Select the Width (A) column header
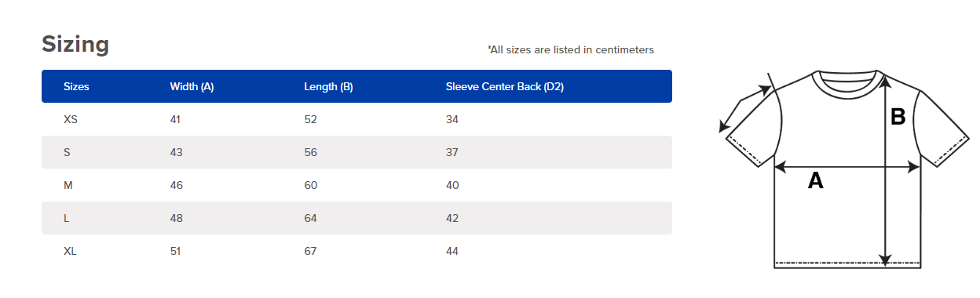Image resolution: width=980 pixels, height=298 pixels. click(192, 86)
